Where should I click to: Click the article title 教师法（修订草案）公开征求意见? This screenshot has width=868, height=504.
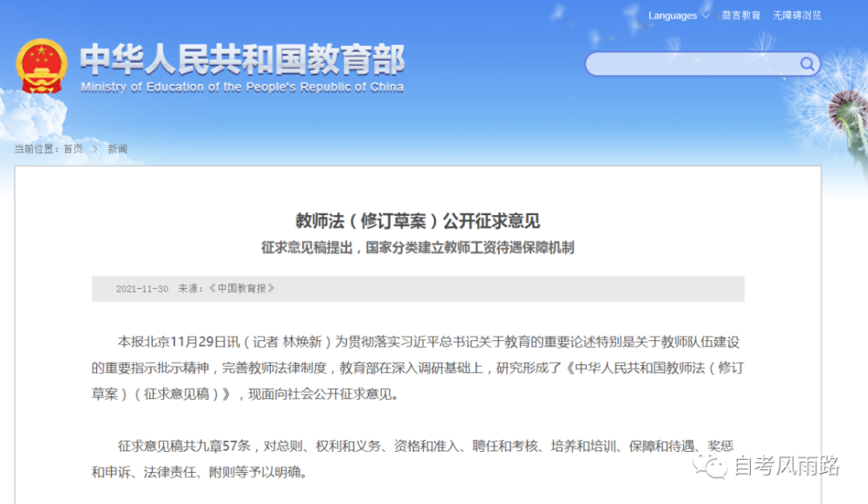418,220
